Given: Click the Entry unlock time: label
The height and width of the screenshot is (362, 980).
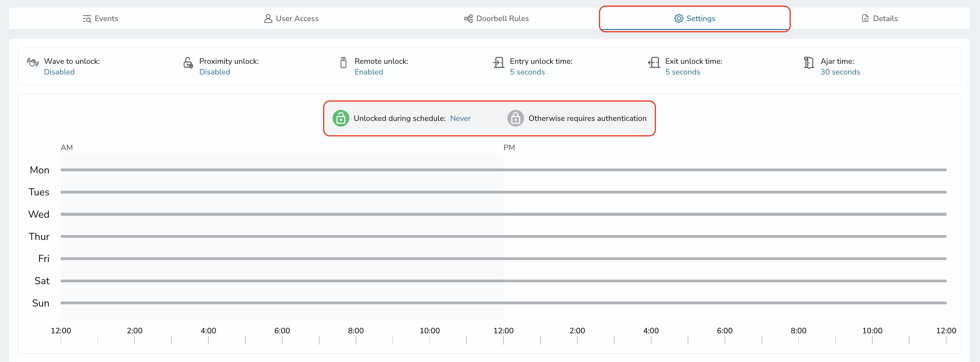Looking at the screenshot, I should pyautogui.click(x=541, y=61).
